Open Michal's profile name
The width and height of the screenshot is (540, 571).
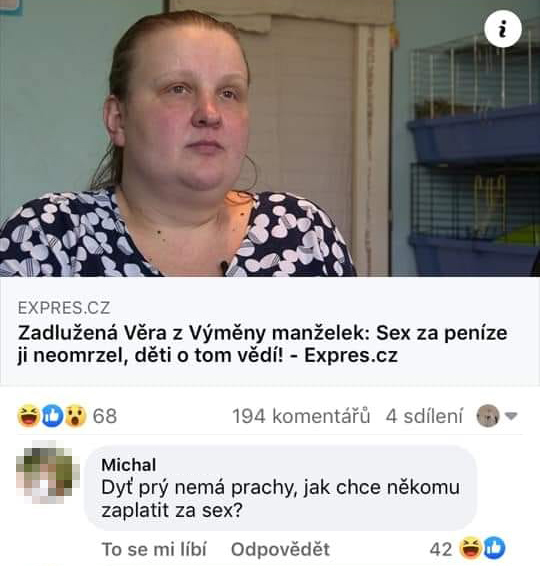pyautogui.click(x=129, y=465)
